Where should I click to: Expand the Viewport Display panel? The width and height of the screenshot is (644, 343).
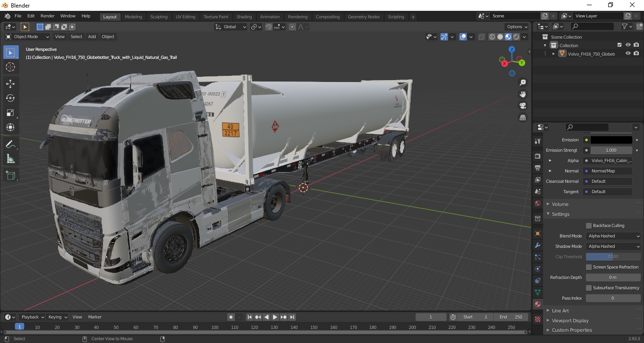[570, 320]
